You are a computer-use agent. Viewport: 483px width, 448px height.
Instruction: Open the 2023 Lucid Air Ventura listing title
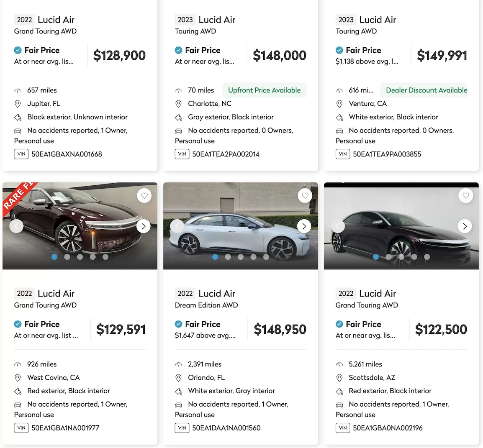pos(366,25)
